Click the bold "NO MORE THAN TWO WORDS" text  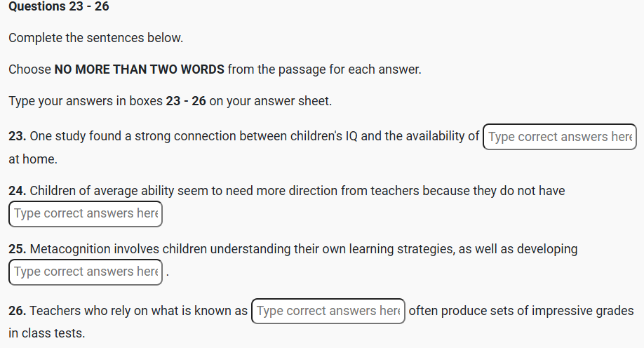coord(139,69)
